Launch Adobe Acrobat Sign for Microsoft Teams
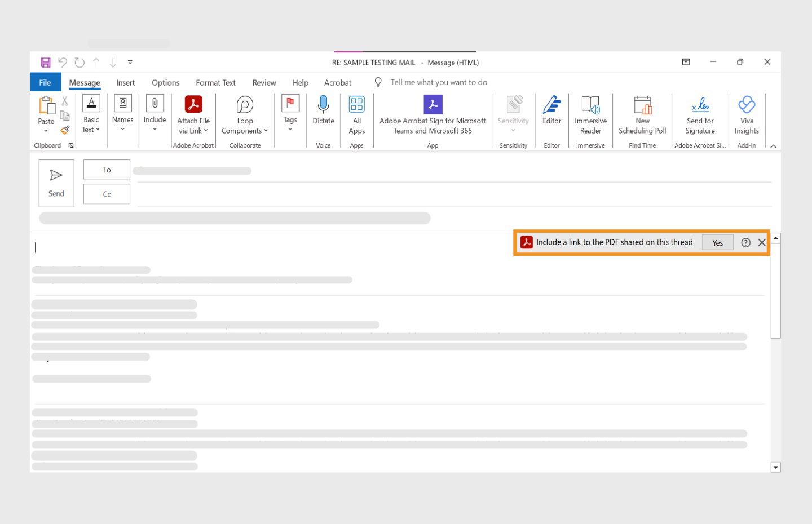Image resolution: width=812 pixels, height=524 pixels. [433, 115]
